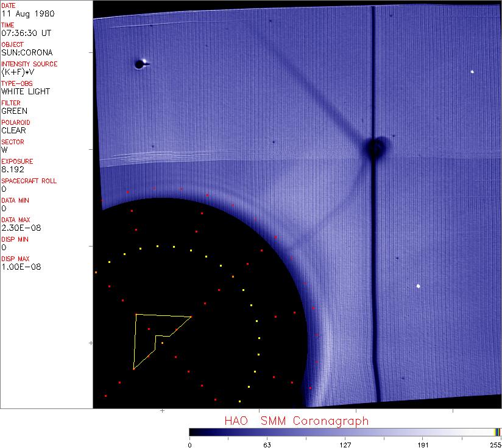
Task: Click the dark ring blemish on the vertical line
Action: (x=375, y=147)
